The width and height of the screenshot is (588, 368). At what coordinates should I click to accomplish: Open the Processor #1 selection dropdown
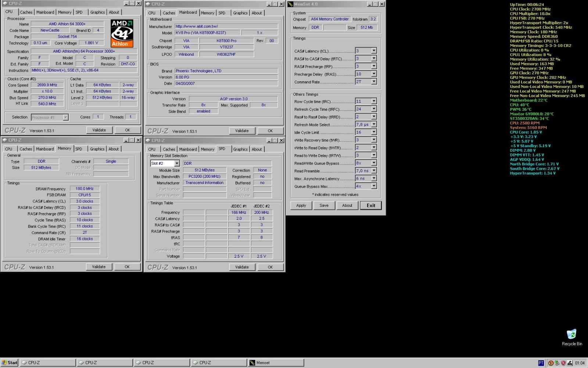[65, 117]
